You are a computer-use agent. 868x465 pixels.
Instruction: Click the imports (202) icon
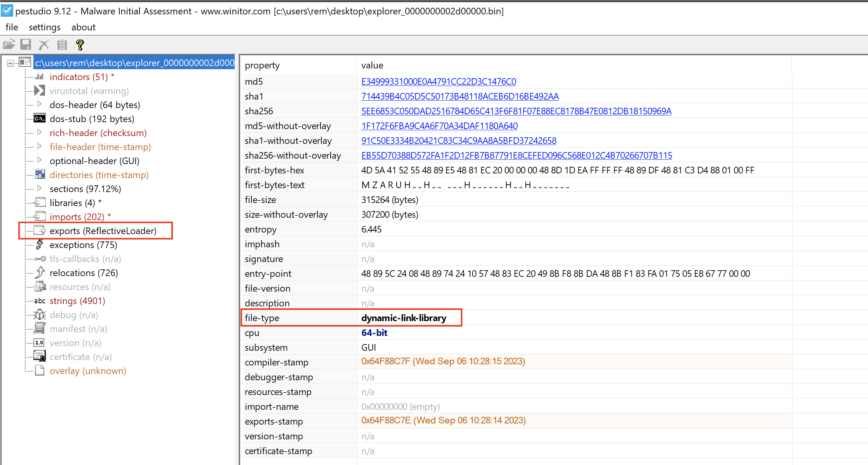[40, 217]
